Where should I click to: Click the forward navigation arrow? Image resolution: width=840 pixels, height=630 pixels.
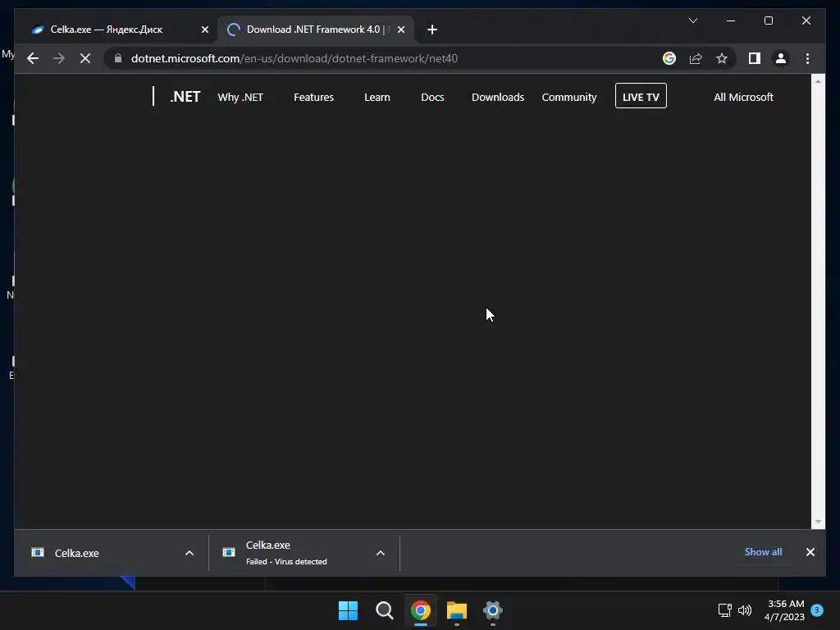coord(59,58)
